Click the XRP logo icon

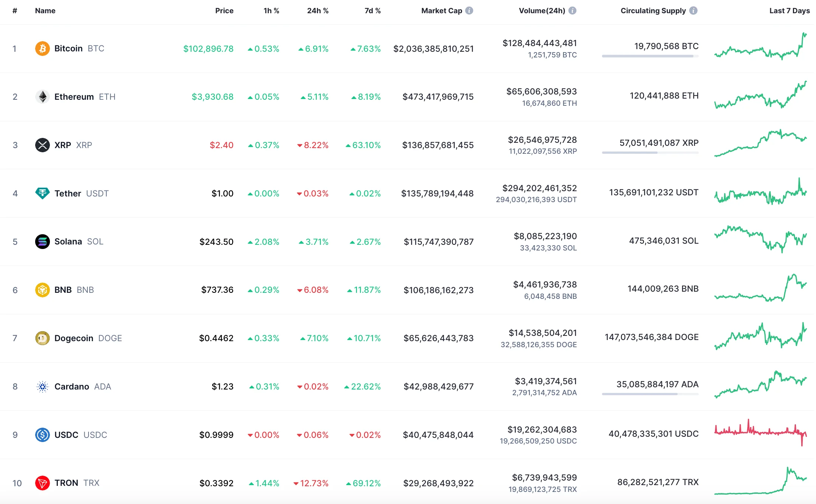(42, 145)
